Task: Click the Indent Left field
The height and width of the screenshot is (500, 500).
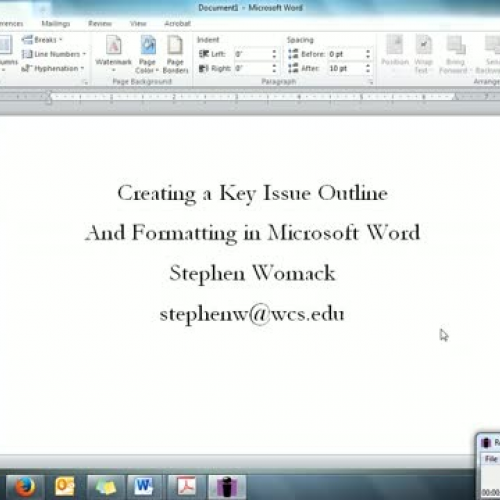Action: click(x=252, y=54)
